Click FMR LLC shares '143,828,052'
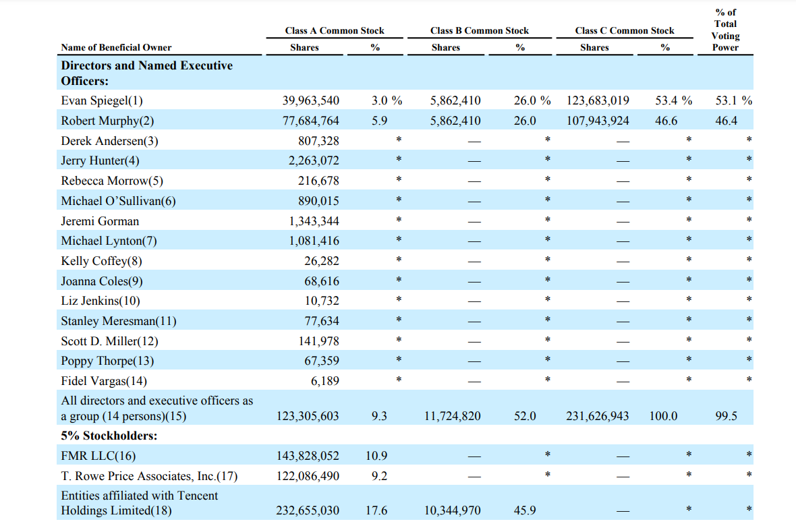The height and width of the screenshot is (532, 796). 308,456
